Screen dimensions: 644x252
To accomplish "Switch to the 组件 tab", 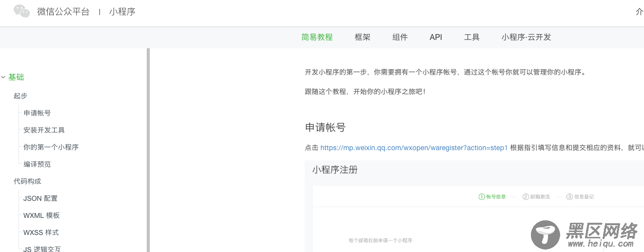I will pos(400,37).
